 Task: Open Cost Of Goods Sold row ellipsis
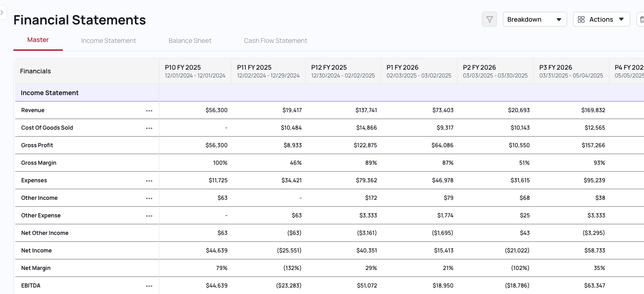(x=149, y=128)
